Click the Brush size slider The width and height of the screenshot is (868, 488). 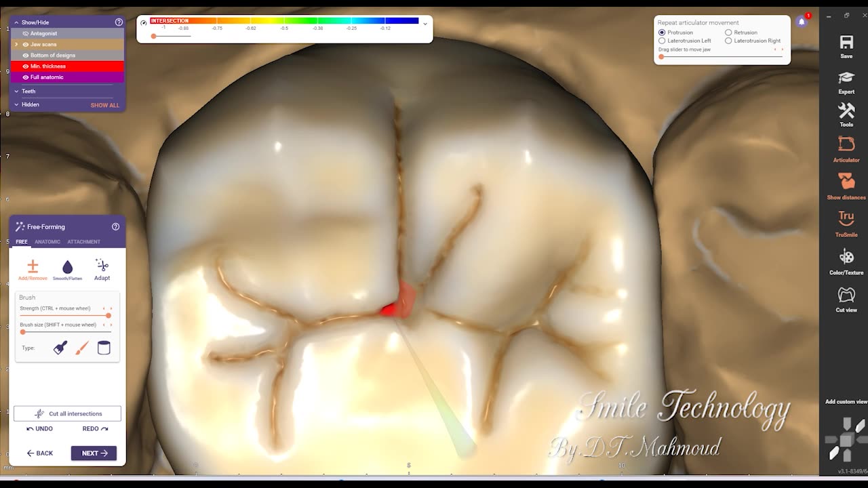click(x=64, y=332)
